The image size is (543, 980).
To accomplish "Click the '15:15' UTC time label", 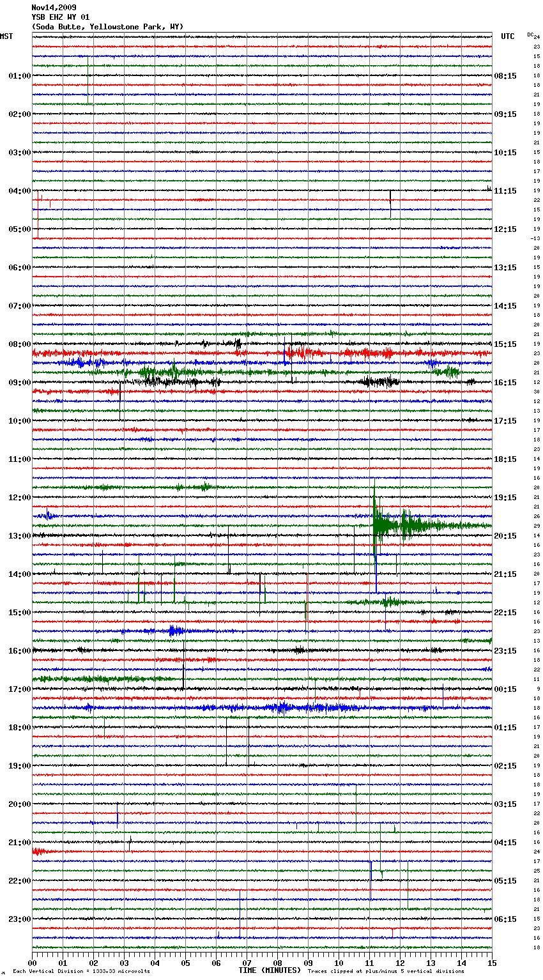I will (x=505, y=344).
